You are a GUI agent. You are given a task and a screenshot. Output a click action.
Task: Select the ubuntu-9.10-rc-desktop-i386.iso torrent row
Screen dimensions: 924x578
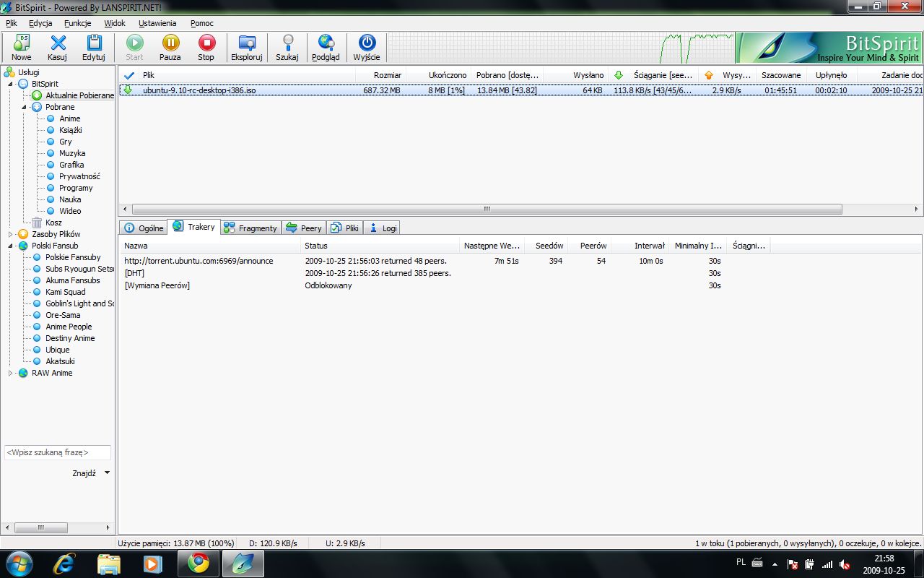pyautogui.click(x=521, y=90)
